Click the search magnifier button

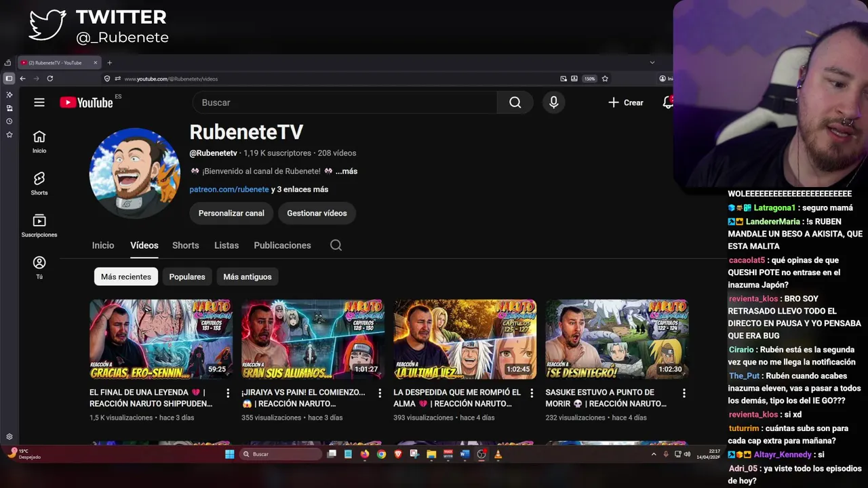pos(515,102)
